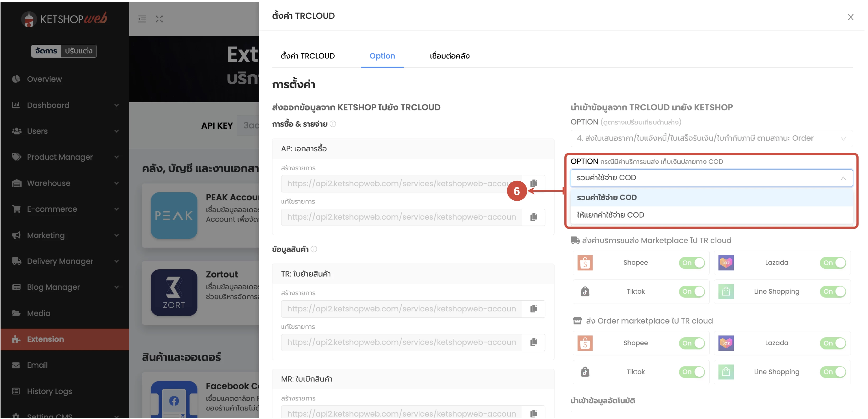Copy the AP edit-entry URL
Viewport: 868px width, 419px height.
[533, 217]
